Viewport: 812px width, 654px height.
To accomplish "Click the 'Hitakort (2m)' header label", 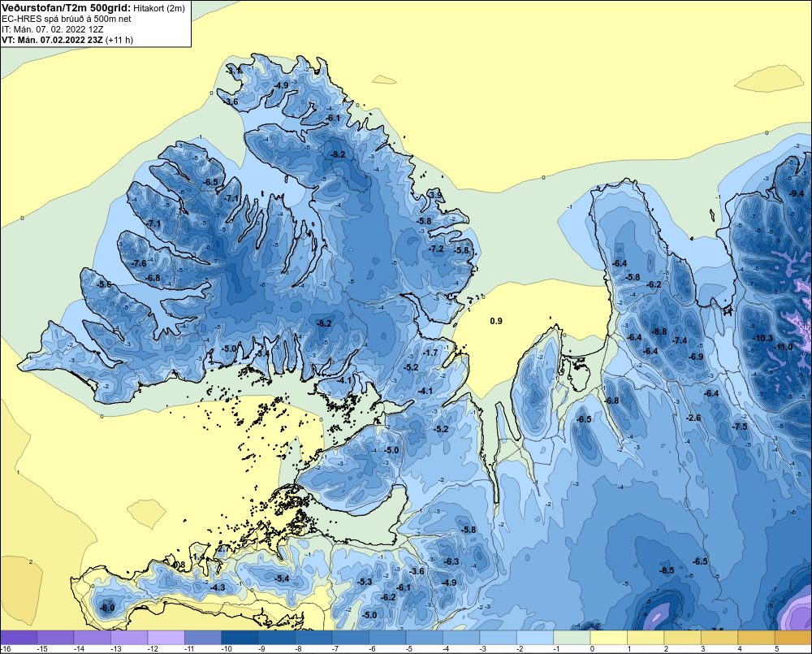I will tap(159, 8).
